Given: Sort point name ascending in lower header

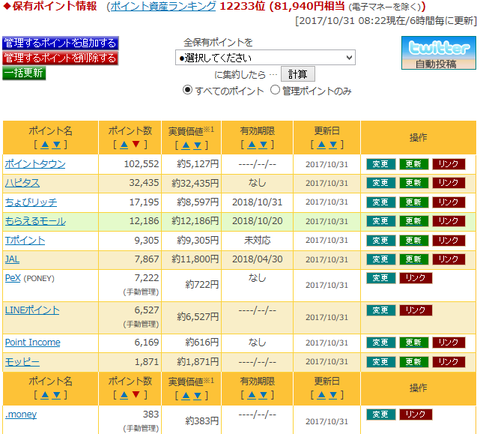Looking at the screenshot, I should pos(45,395).
